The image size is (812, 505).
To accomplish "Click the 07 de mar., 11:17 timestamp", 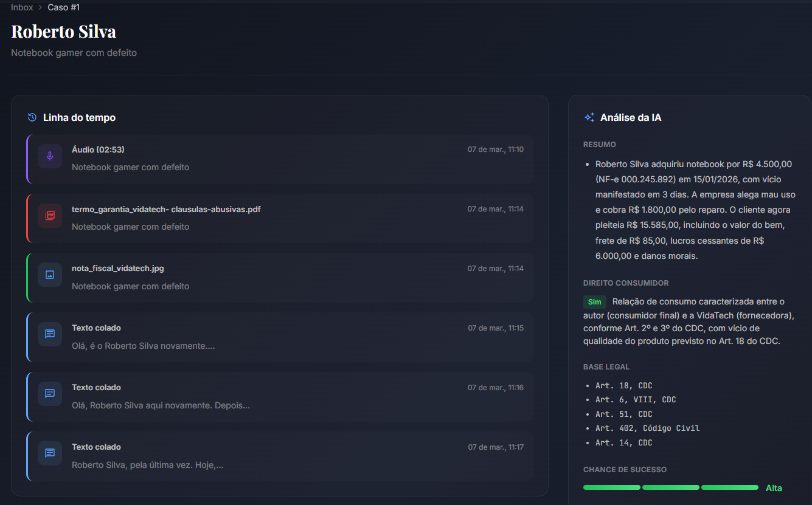I will point(495,447).
